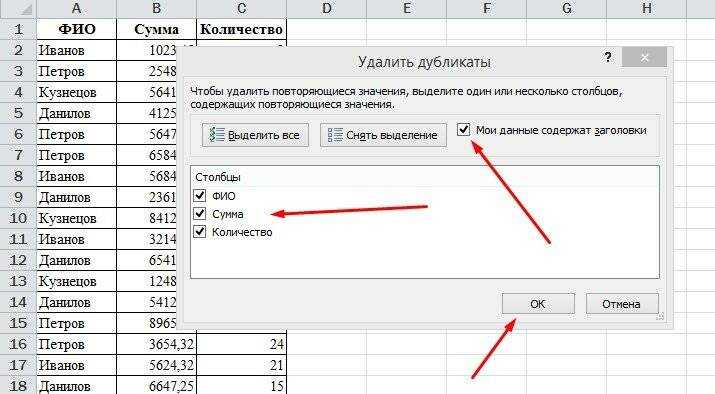Select row 5 header

(18, 113)
